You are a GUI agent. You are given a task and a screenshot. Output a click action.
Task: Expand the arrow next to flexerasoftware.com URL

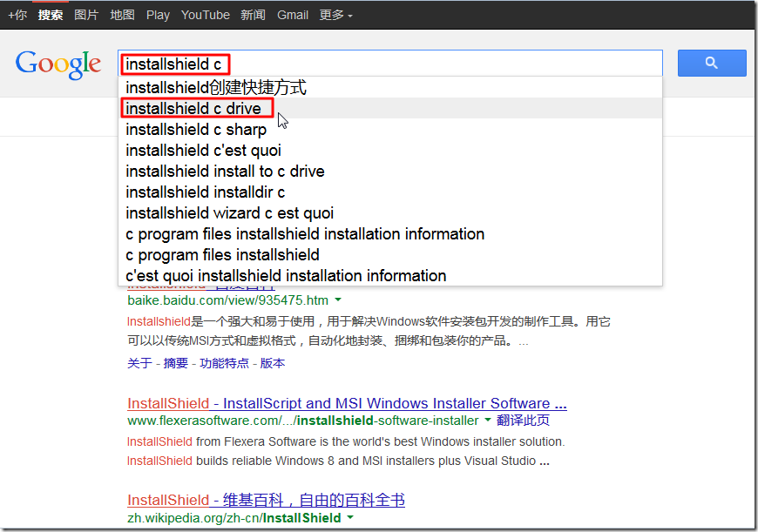[488, 420]
